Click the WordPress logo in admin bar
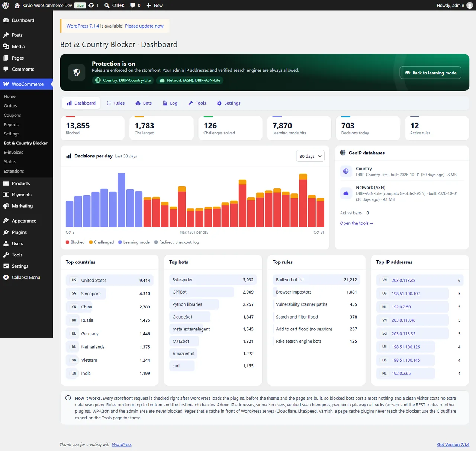The width and height of the screenshot is (476, 451). [6, 5]
